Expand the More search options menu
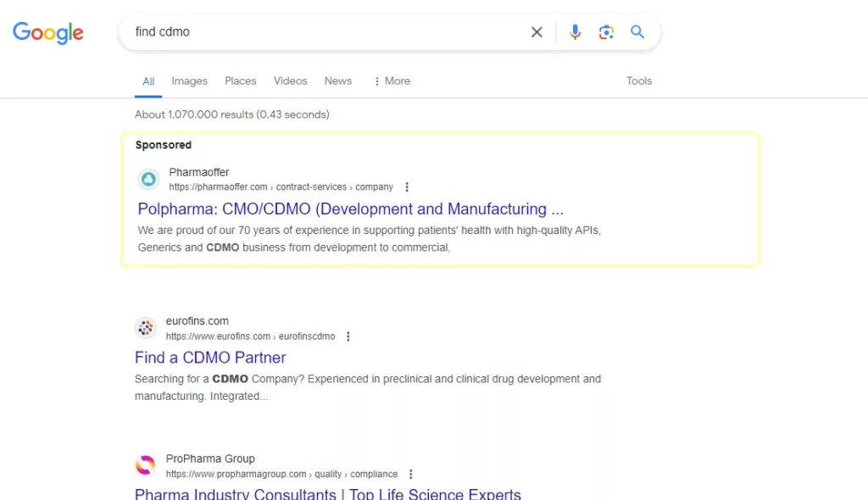The image size is (868, 500). (x=392, y=81)
